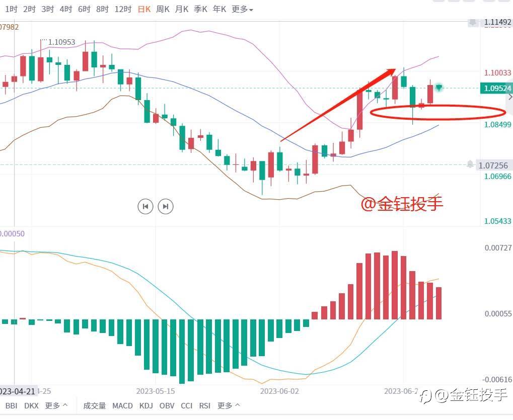Switch to the 日K daily chart
513x420 pixels.
(144, 9)
